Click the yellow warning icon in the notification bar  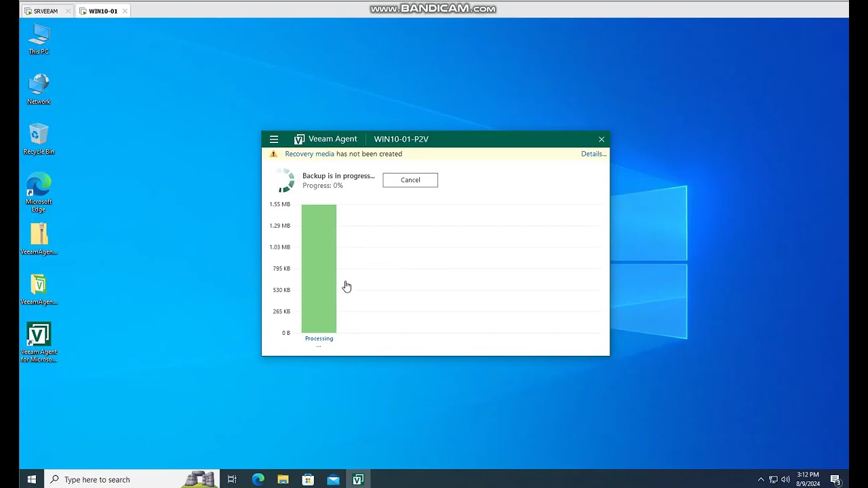(x=273, y=154)
